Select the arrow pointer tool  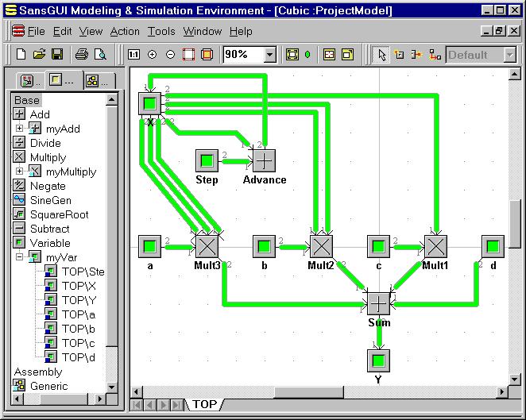click(381, 55)
